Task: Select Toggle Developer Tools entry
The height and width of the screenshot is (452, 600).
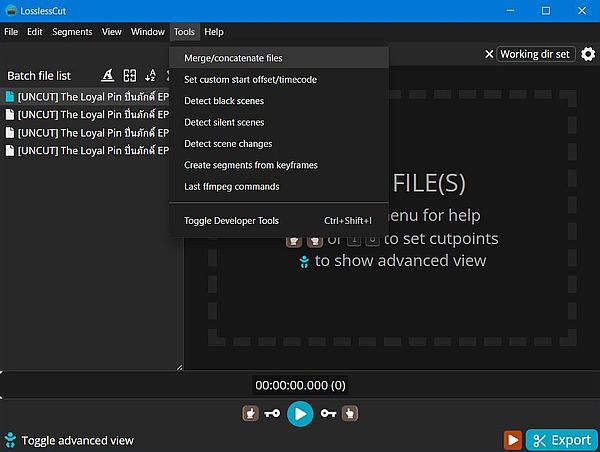Action: (x=279, y=220)
